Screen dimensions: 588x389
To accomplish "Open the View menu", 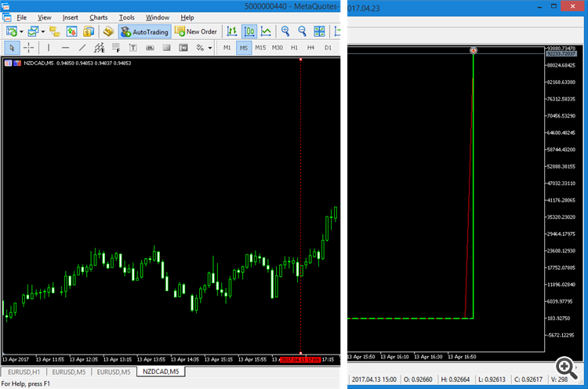I will coord(44,17).
